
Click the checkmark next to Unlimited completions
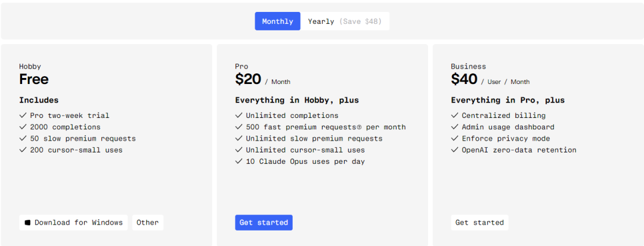click(239, 116)
